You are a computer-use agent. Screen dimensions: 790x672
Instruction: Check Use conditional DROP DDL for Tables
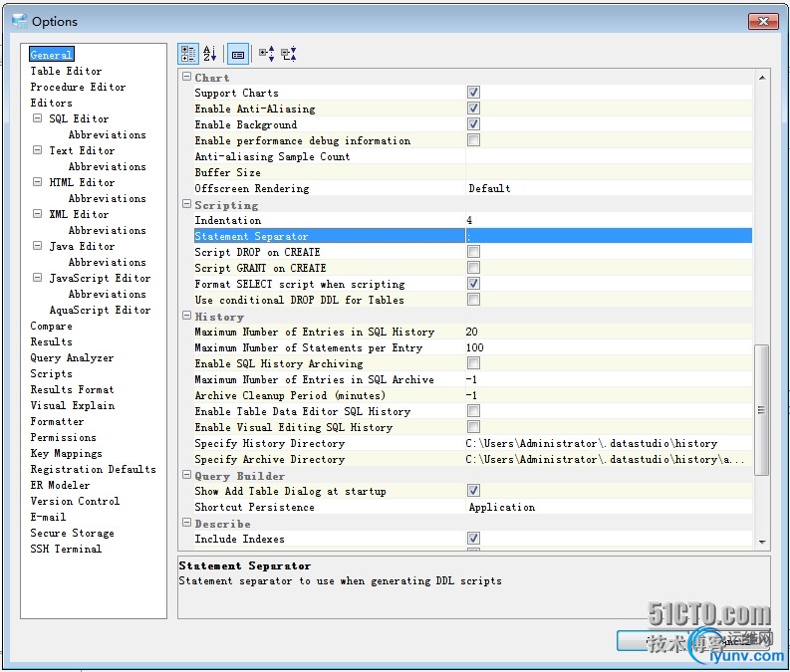point(473,300)
